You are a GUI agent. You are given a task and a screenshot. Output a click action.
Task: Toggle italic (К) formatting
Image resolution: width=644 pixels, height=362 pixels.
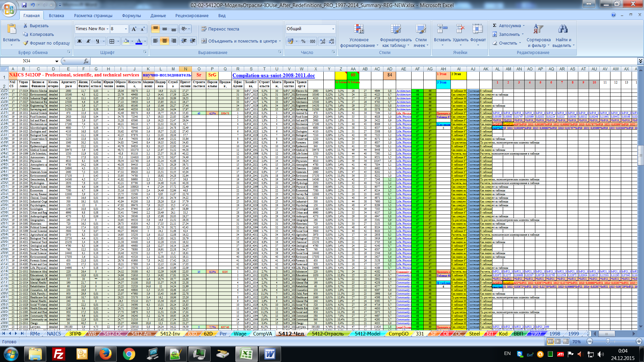coord(88,41)
